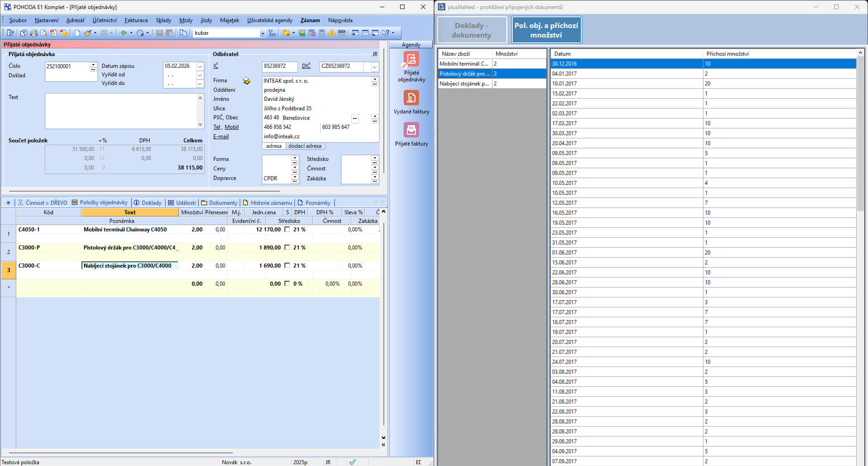Expand the DIČ field dropdown
Viewport: 868px width, 466px height.
pyautogui.click(x=375, y=67)
